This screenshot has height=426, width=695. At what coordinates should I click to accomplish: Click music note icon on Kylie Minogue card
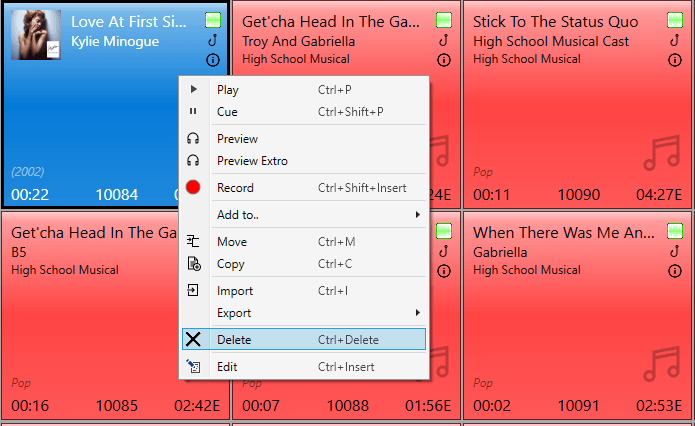point(213,40)
